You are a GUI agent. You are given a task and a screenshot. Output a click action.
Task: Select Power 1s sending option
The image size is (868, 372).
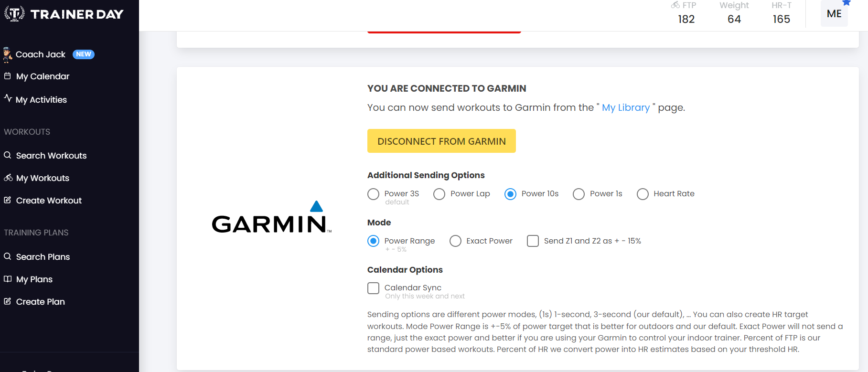[x=579, y=194]
